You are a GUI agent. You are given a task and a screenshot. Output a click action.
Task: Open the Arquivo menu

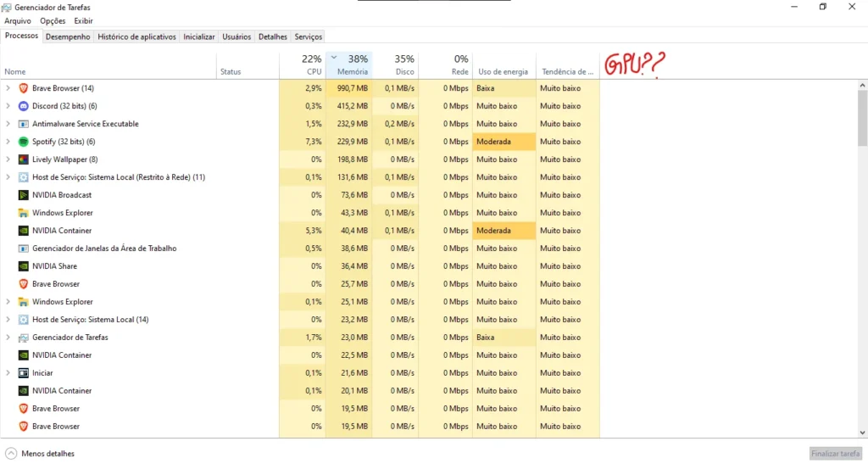click(18, 20)
